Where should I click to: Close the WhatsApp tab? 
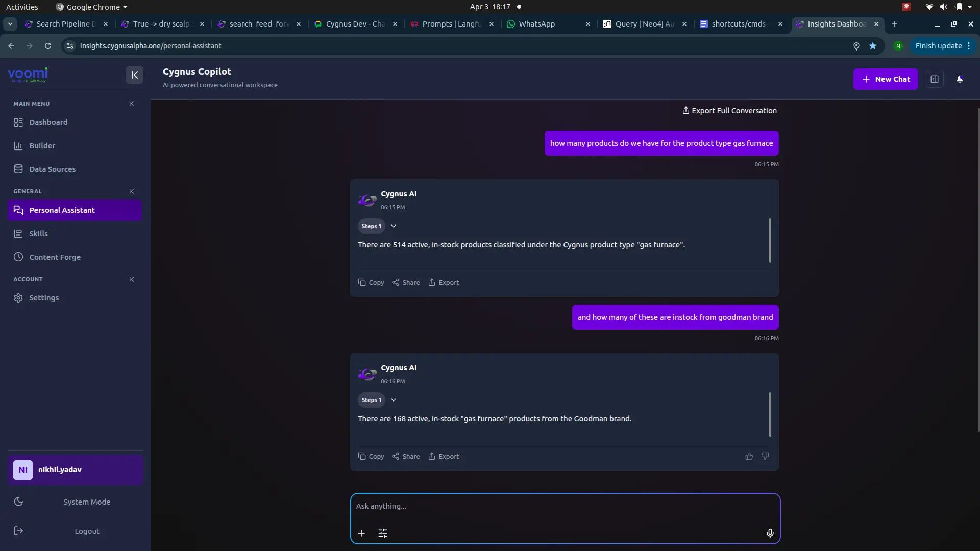(587, 24)
